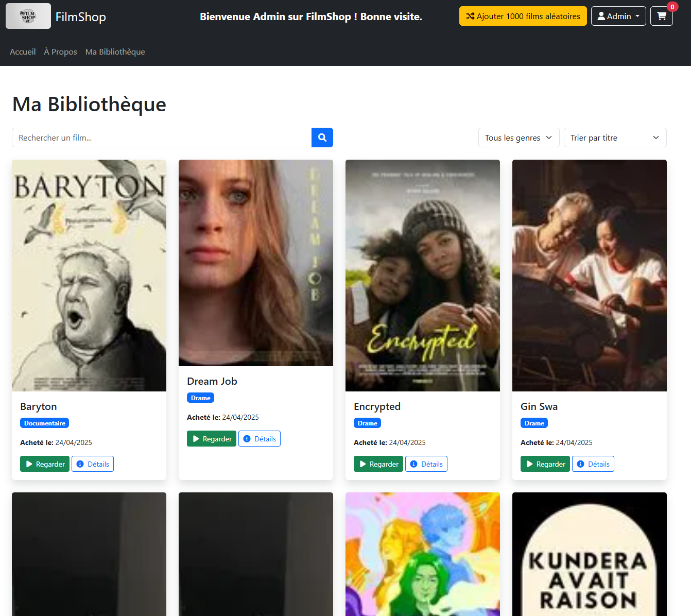The image size is (691, 616).
Task: Click the "Rechercher un film" search field
Action: click(162, 138)
